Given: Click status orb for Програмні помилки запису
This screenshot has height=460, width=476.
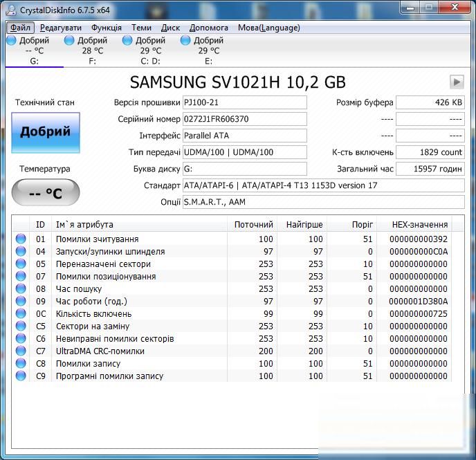Looking at the screenshot, I should point(21,376).
